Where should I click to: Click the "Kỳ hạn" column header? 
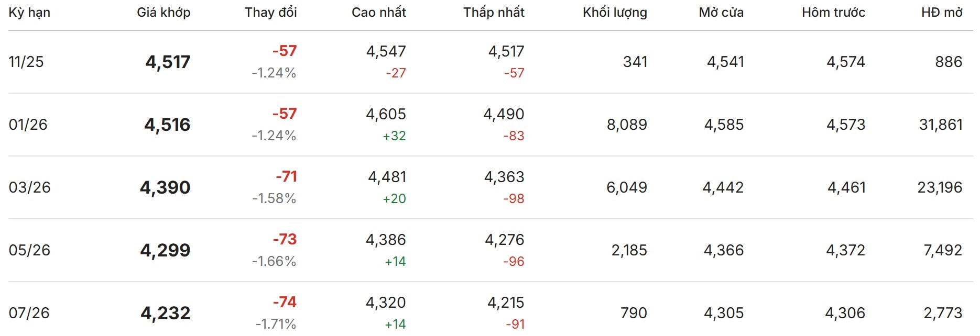[x=29, y=13]
